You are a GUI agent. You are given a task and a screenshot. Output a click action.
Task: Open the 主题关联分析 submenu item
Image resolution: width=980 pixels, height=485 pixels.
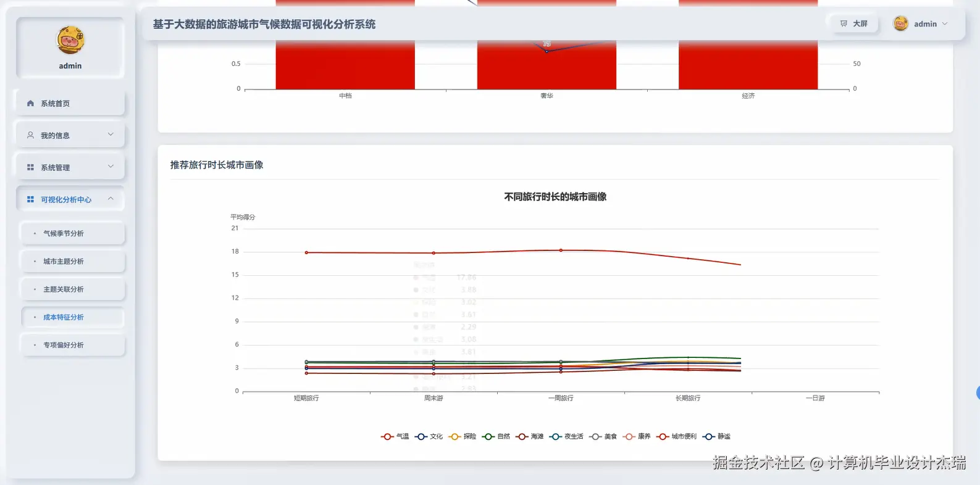coord(73,289)
